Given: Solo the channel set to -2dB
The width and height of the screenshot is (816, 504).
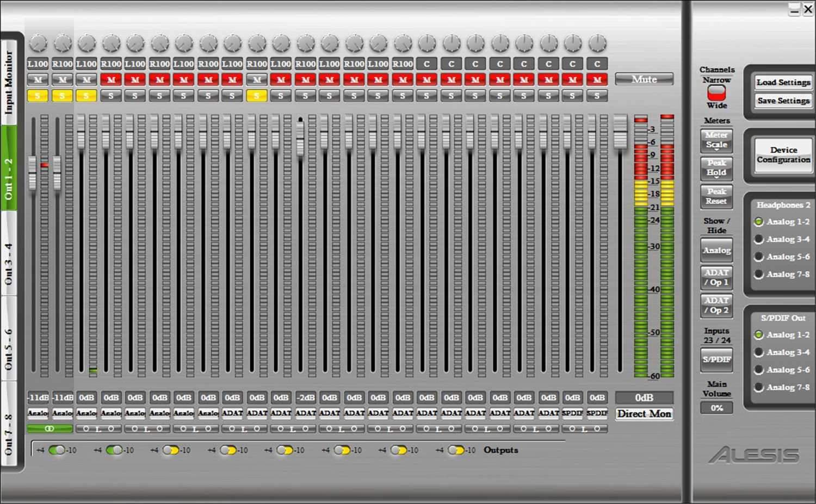Looking at the screenshot, I should (305, 96).
